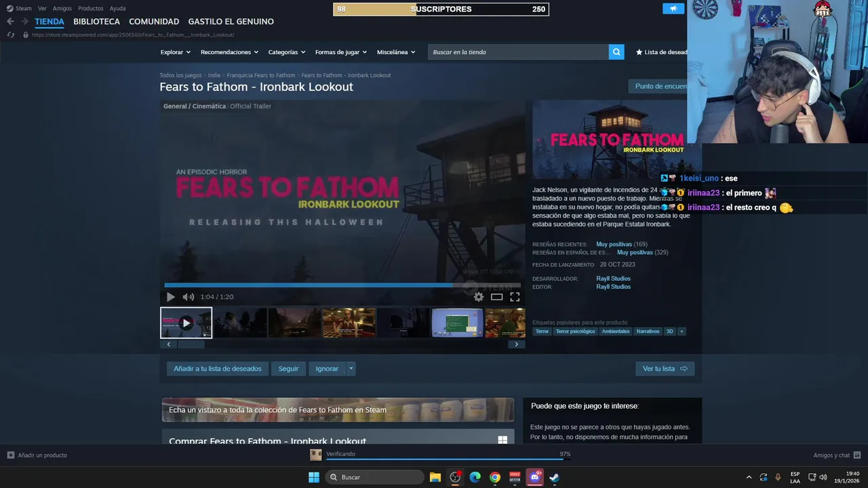Open Microsoft Edge in the taskbar
Screen dimensions: 868x488
point(475,477)
